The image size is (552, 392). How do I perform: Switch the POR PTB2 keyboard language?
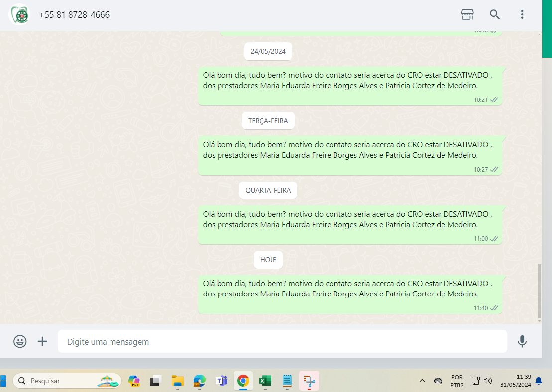(x=457, y=381)
